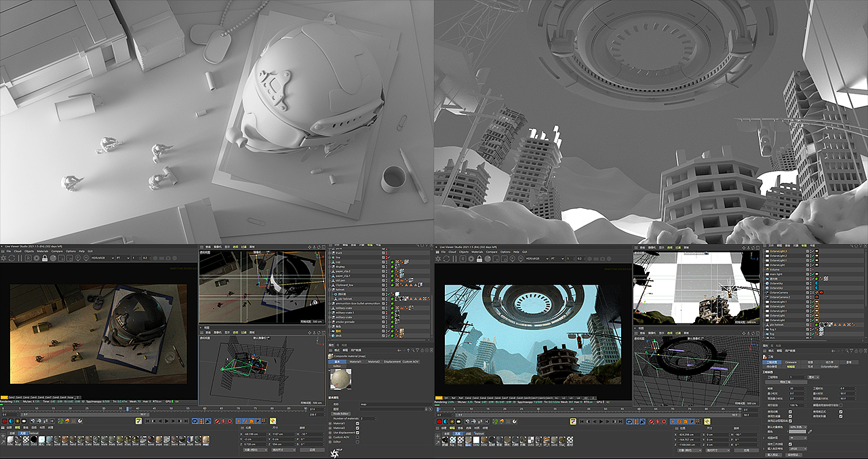
Task: Click yellow-highlighted motion clip icon, left timeline
Action: pyautogui.click(x=138, y=421)
